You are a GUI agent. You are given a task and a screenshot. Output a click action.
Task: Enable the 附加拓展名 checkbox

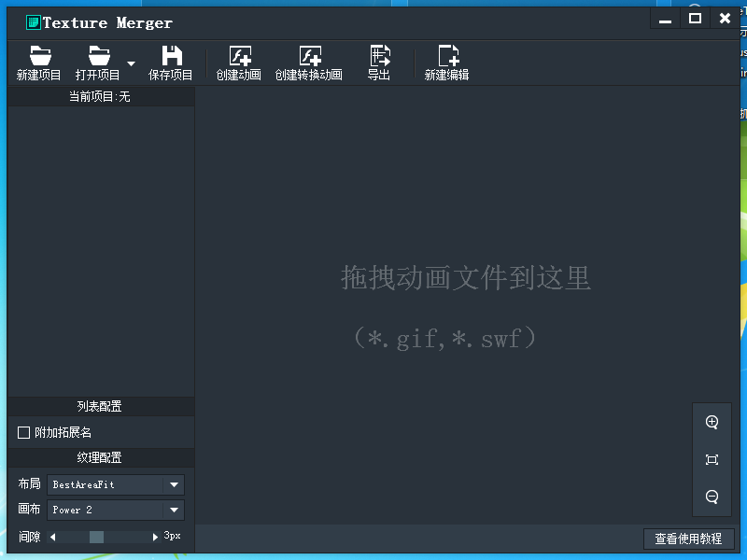coord(23,432)
